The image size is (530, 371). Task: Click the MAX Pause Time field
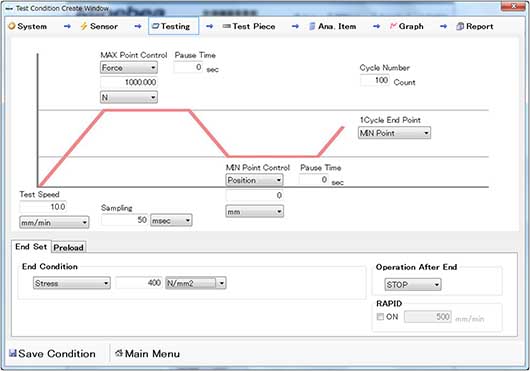click(x=188, y=67)
